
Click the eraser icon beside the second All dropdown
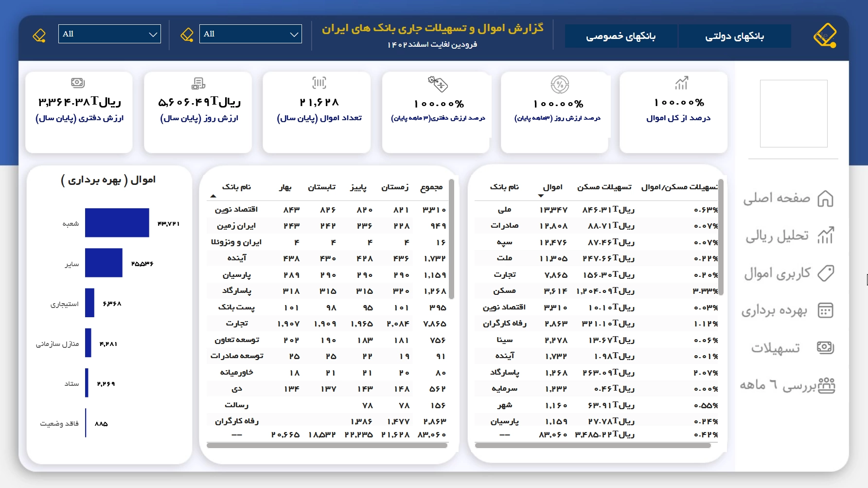(187, 35)
